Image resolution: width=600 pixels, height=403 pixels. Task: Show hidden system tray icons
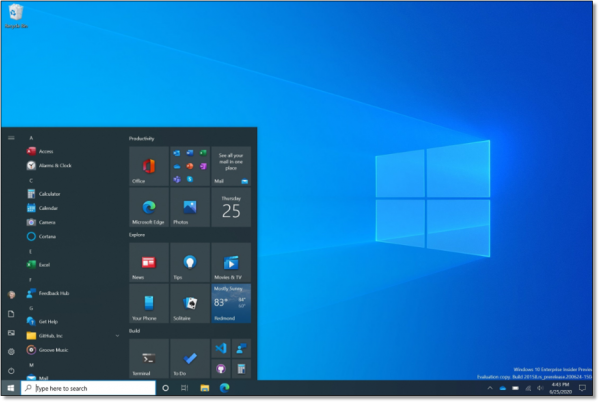491,388
